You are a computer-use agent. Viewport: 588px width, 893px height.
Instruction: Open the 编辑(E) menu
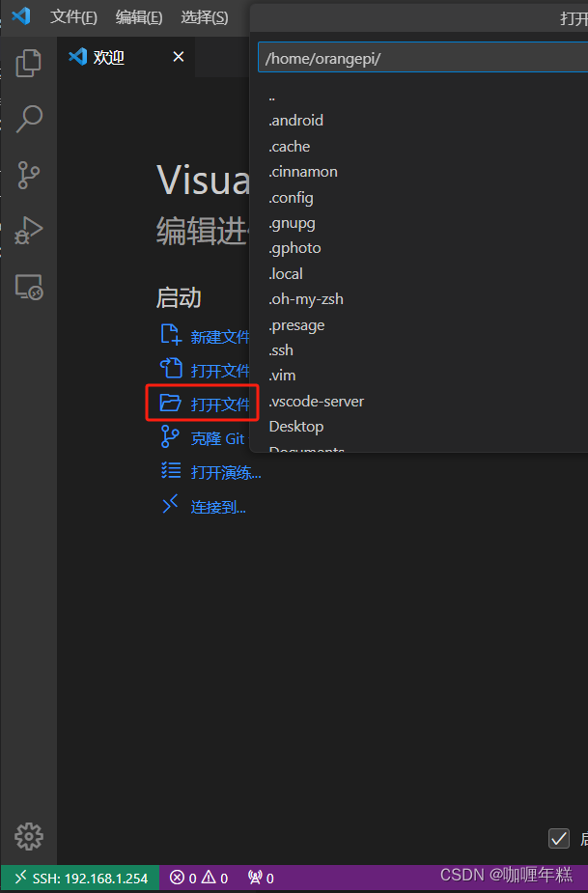point(138,17)
